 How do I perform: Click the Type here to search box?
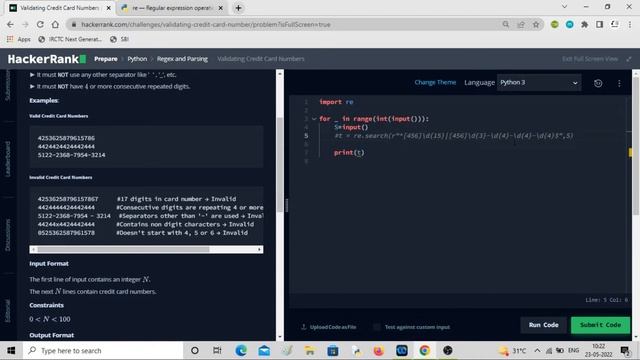pos(103,351)
